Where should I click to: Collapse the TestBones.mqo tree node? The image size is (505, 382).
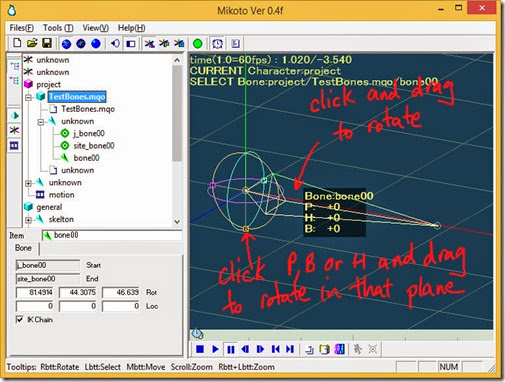[x=28, y=97]
